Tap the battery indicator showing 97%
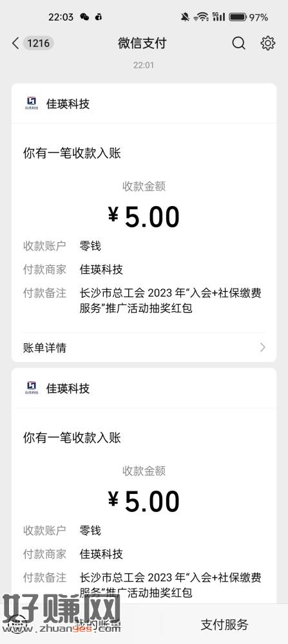This screenshot has height=644, width=288. (249, 17)
